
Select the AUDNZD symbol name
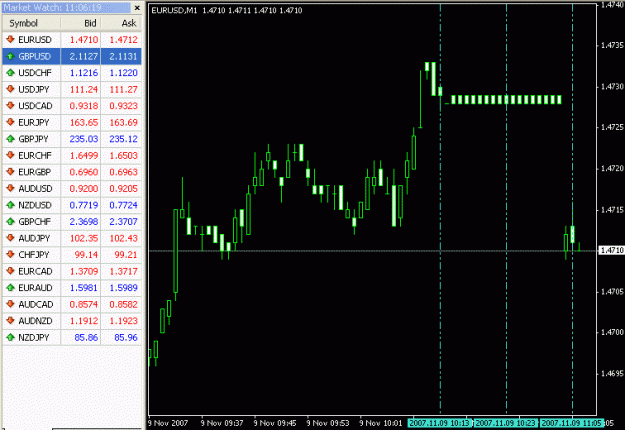coord(35,321)
